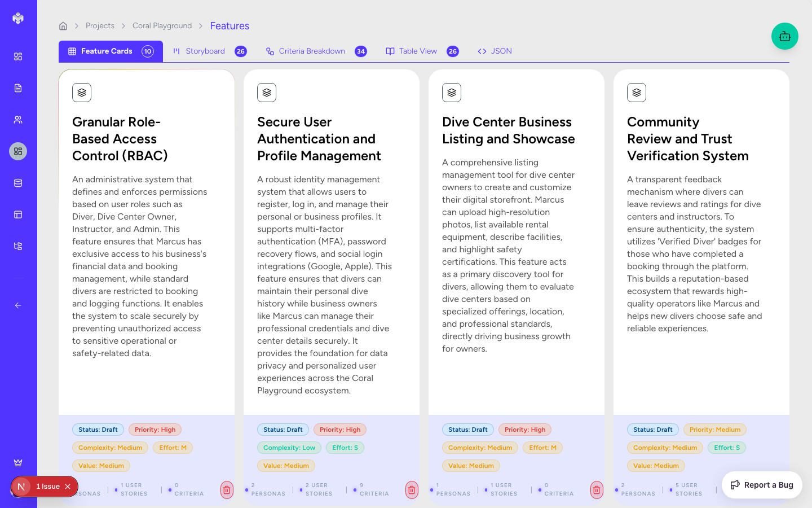Open the Dive Center Business Listing card title
The image size is (812, 508).
click(x=508, y=130)
